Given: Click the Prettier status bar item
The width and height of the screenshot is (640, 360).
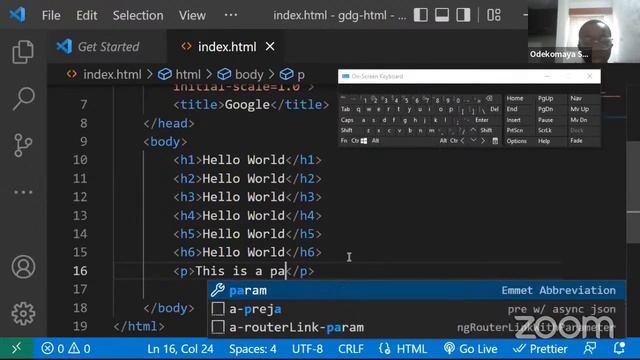Looking at the screenshot, I should tap(540, 349).
